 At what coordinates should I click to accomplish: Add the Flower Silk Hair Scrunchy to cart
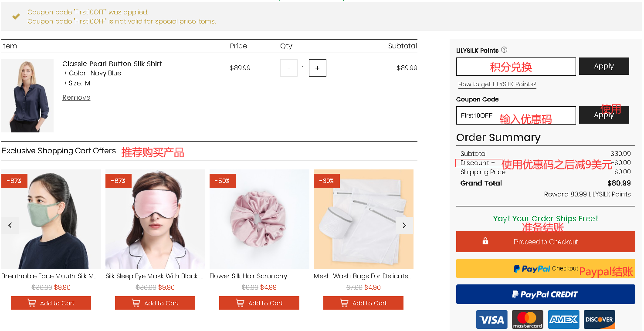(259, 303)
